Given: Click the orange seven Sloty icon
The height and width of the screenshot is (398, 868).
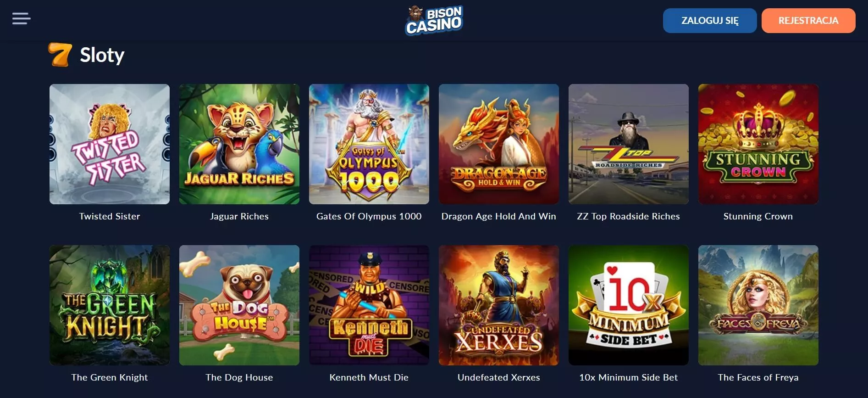Looking at the screenshot, I should pyautogui.click(x=60, y=55).
